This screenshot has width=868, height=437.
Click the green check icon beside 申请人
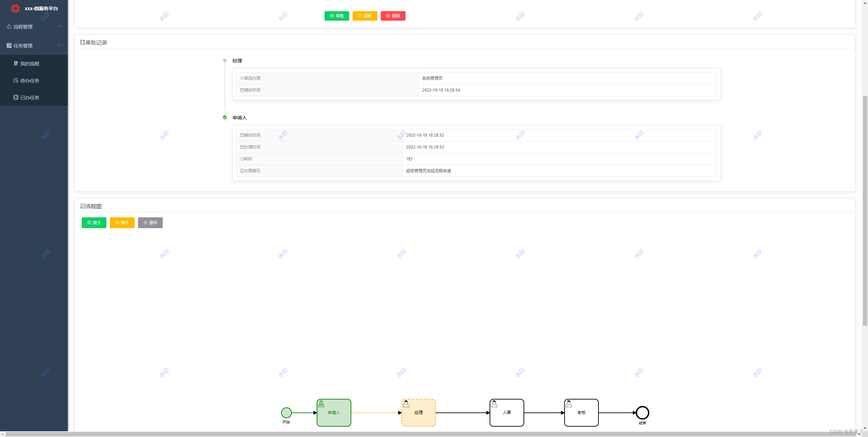click(x=224, y=117)
